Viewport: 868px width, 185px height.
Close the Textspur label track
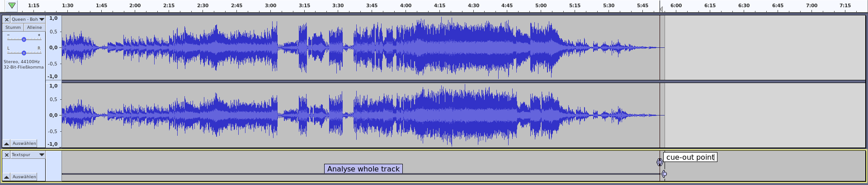tap(7, 155)
